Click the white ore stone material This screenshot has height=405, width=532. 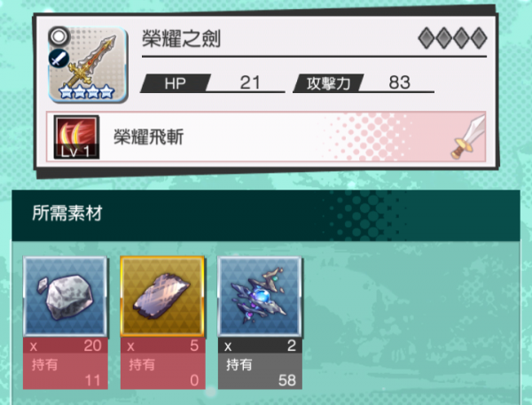pos(65,297)
